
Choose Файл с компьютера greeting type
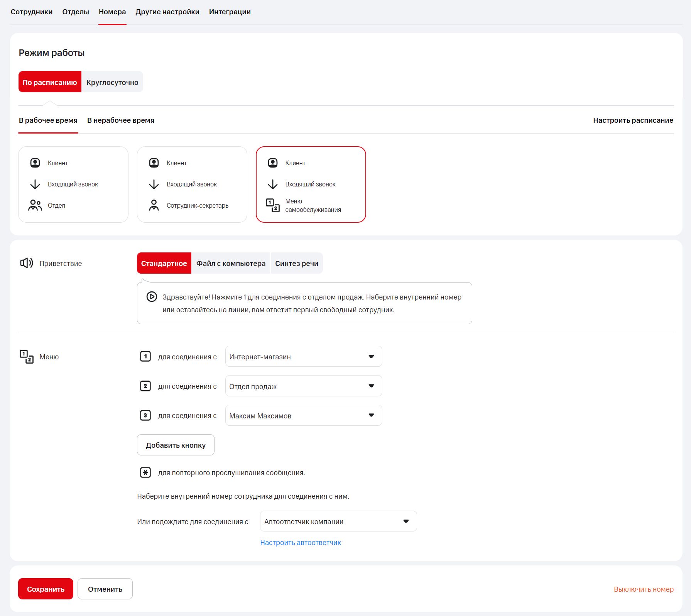231,263
